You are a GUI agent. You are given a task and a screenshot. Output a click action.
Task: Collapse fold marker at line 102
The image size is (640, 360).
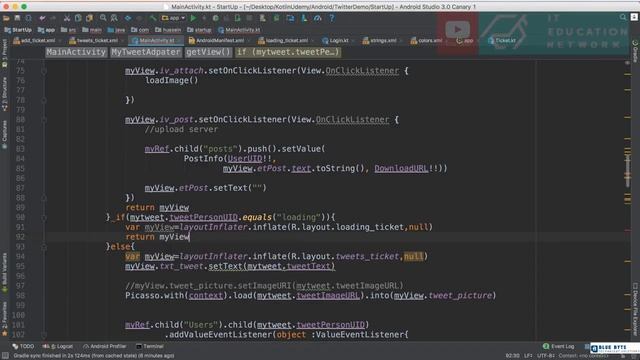click(44, 335)
